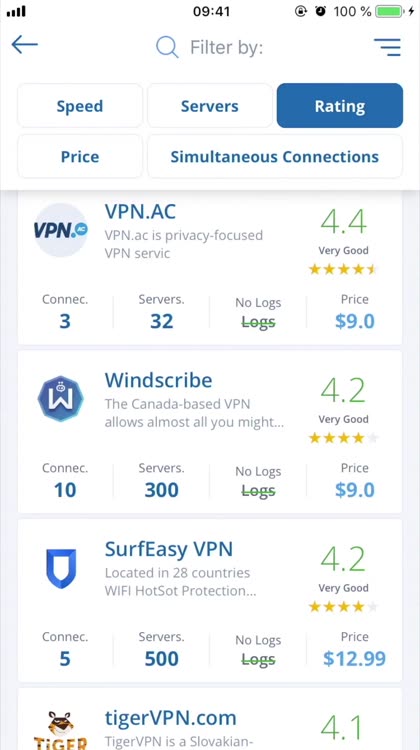Tap the Windscribe 300 servers value
Viewport: 420px width, 750px height.
pyautogui.click(x=162, y=490)
